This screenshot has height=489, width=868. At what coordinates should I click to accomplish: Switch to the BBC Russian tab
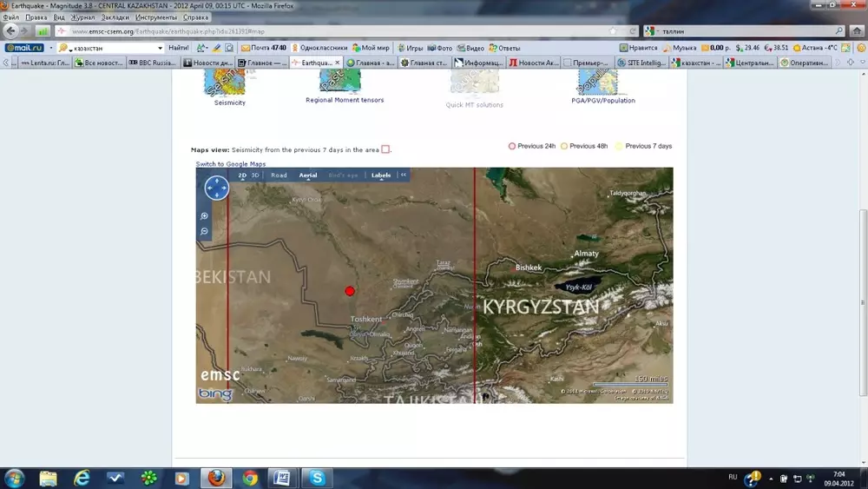point(152,63)
